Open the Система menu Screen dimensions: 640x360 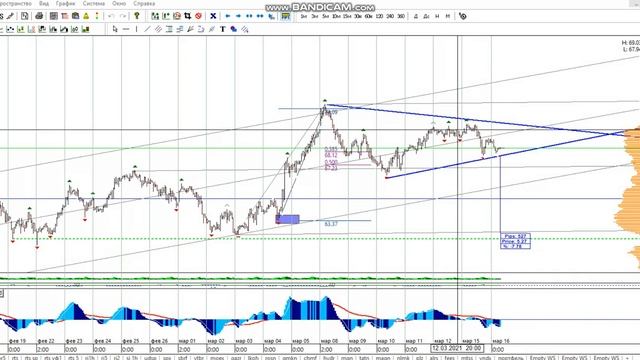tap(93, 3)
